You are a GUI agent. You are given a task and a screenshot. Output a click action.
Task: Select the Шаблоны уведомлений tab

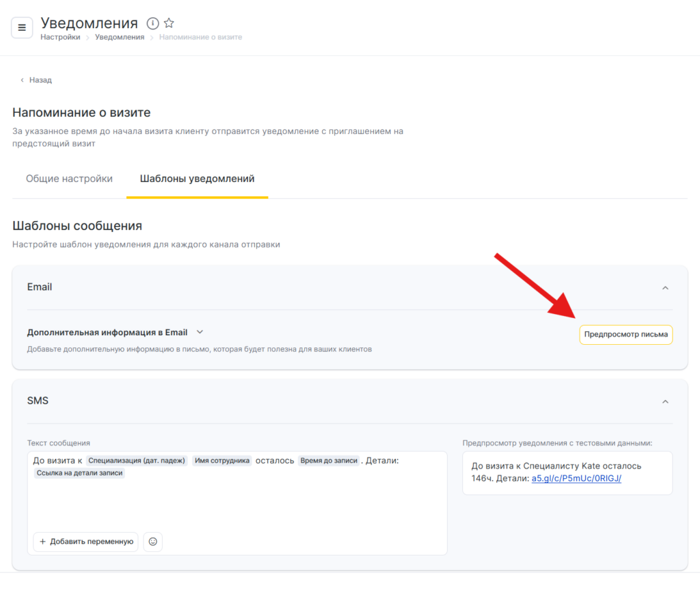pyautogui.click(x=197, y=179)
